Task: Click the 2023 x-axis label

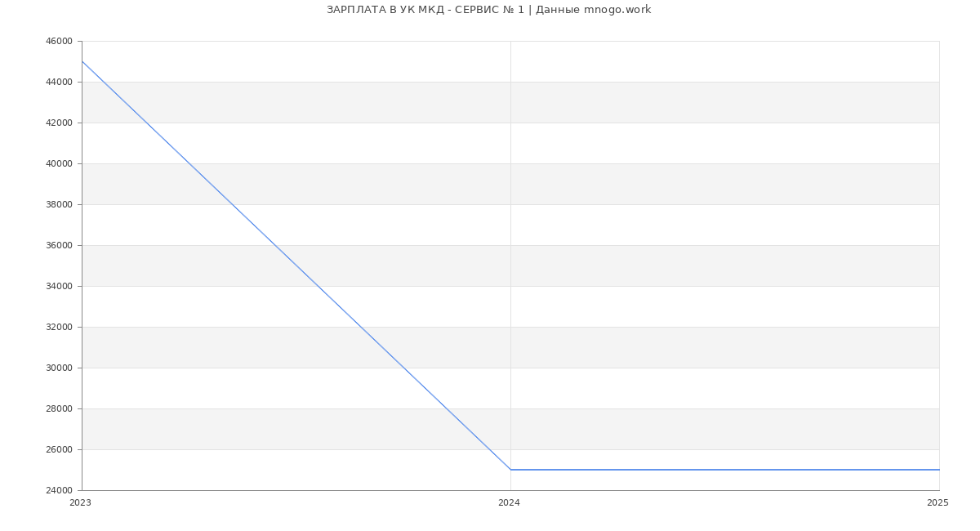Action: 80,503
